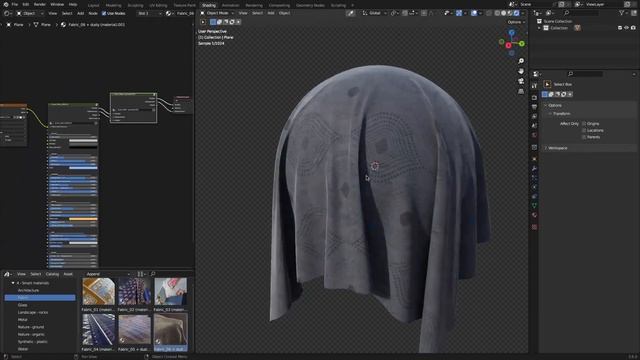This screenshot has height=360, width=640.
Task: Open the Append import method dropdown
Action: 108,274
